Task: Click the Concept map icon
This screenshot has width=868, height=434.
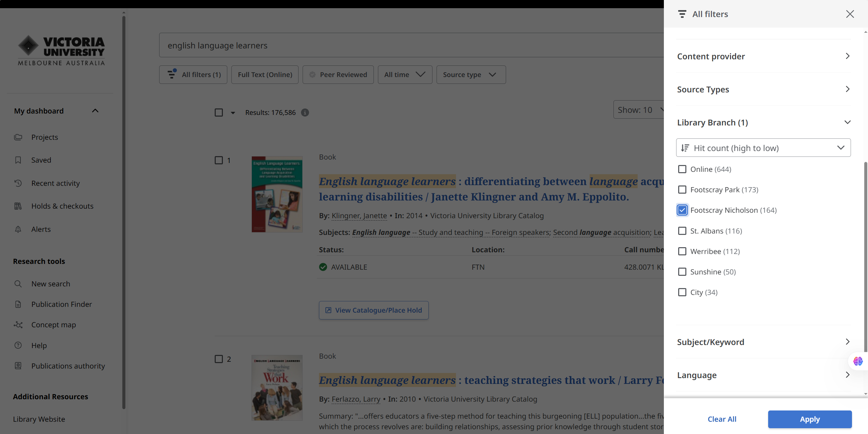Action: [x=18, y=325]
